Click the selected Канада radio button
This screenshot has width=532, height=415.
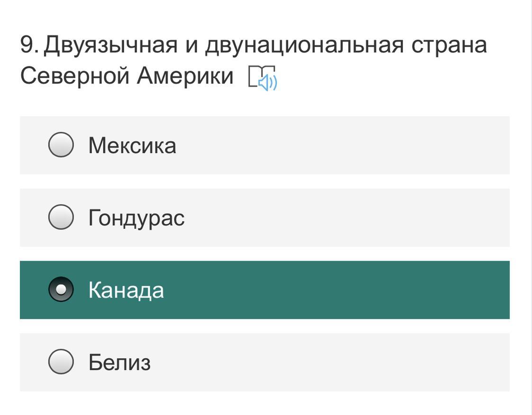coord(61,289)
